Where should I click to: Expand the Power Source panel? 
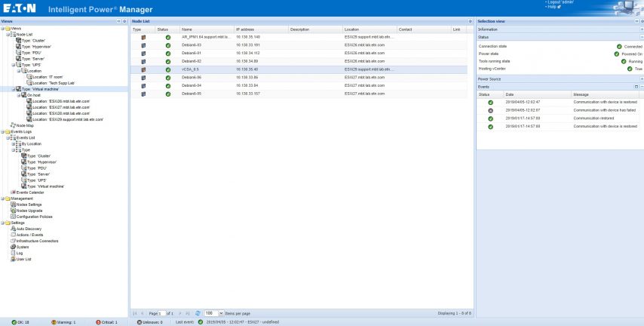point(640,78)
